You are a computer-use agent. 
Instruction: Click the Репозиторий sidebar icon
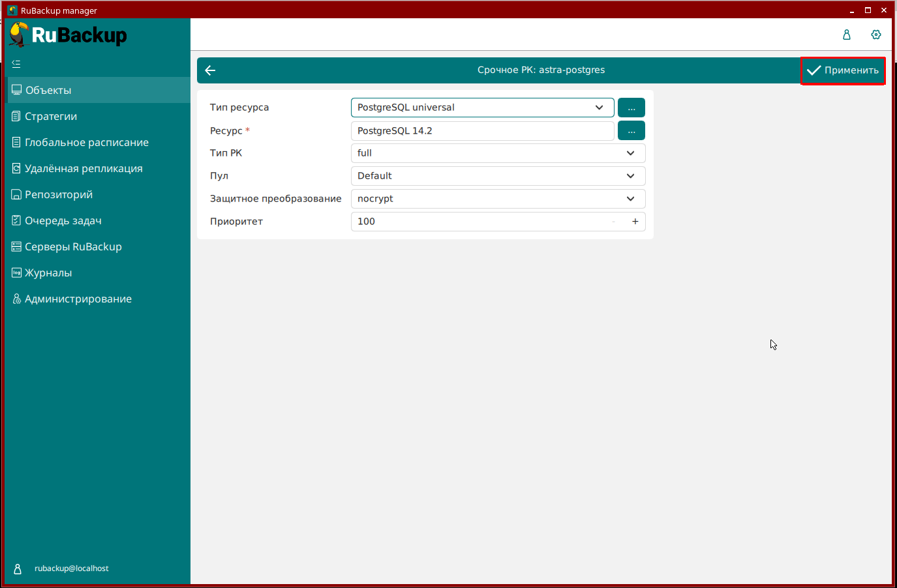pos(16,194)
